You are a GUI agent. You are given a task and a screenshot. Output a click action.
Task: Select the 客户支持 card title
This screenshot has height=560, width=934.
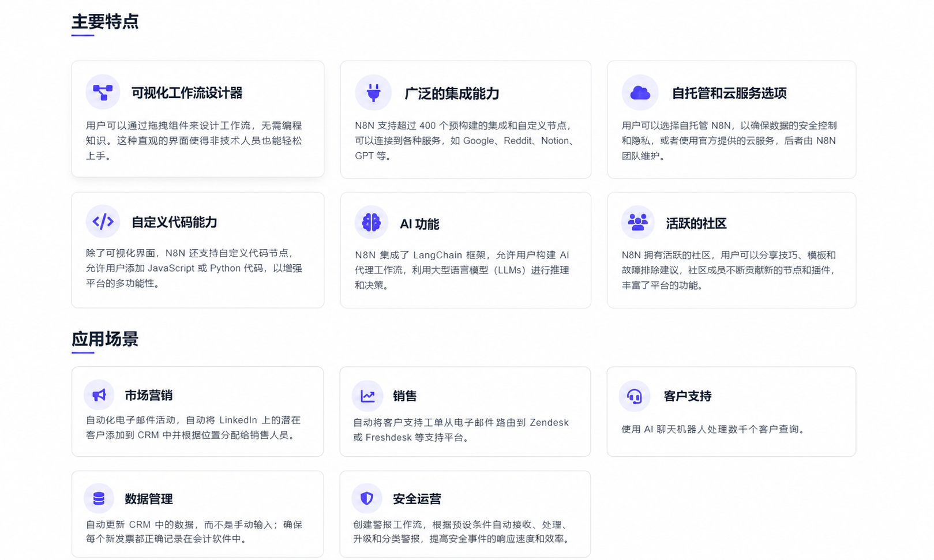tap(687, 396)
